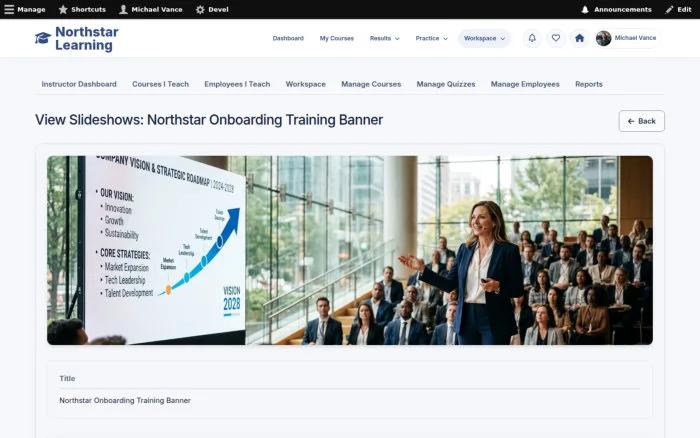Open the Devel gear icon
This screenshot has height=438, width=700.
[x=200, y=9]
